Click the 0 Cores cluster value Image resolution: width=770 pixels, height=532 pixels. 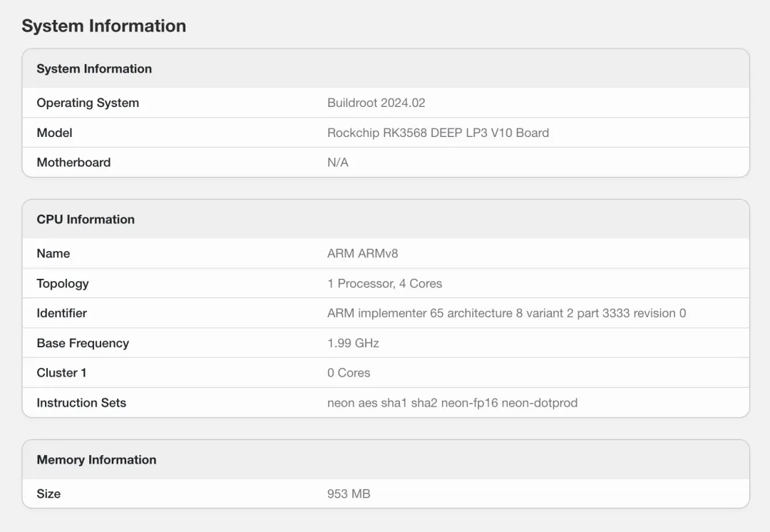coord(349,373)
